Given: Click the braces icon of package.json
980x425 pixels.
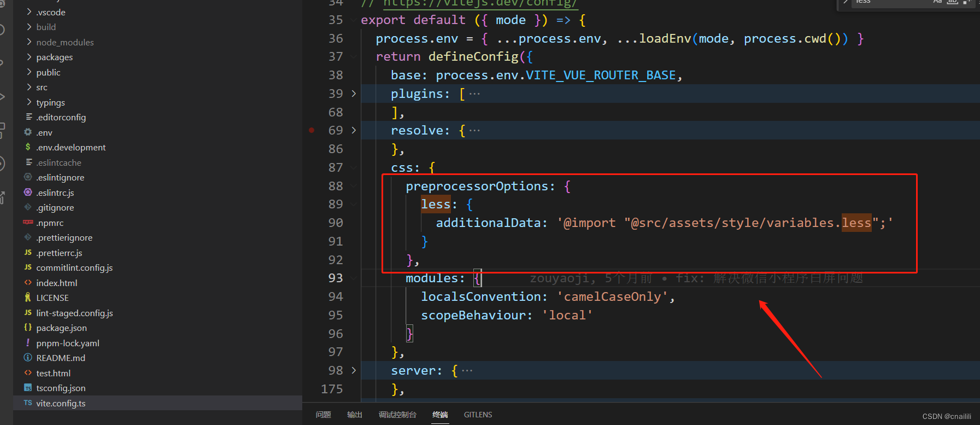Looking at the screenshot, I should 28,328.
